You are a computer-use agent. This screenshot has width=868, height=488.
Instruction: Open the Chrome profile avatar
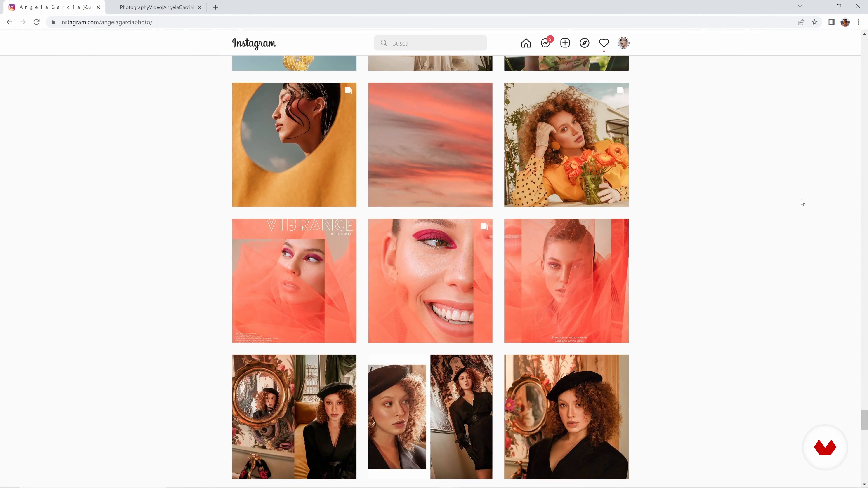(x=845, y=22)
